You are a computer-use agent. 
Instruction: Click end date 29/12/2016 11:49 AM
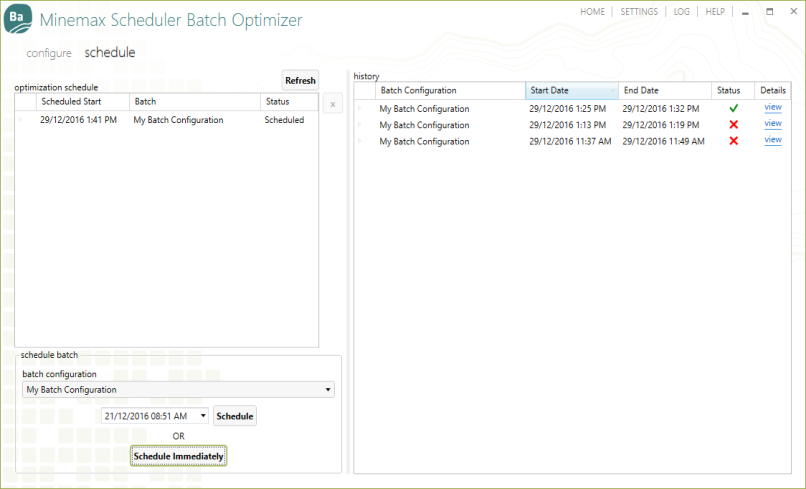[663, 141]
